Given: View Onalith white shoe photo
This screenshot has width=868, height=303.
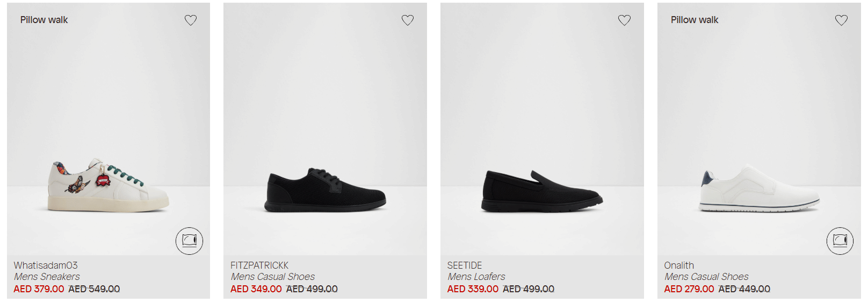Looking at the screenshot, I should [759, 190].
